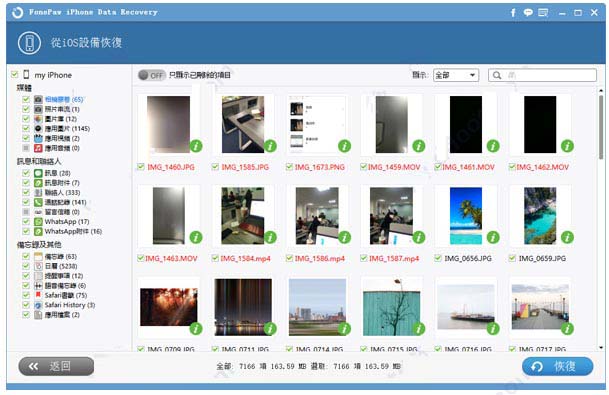This screenshot has height=395, width=609.
Task: Select the IMG_1584.mp4 thumbnail
Action: click(243, 216)
